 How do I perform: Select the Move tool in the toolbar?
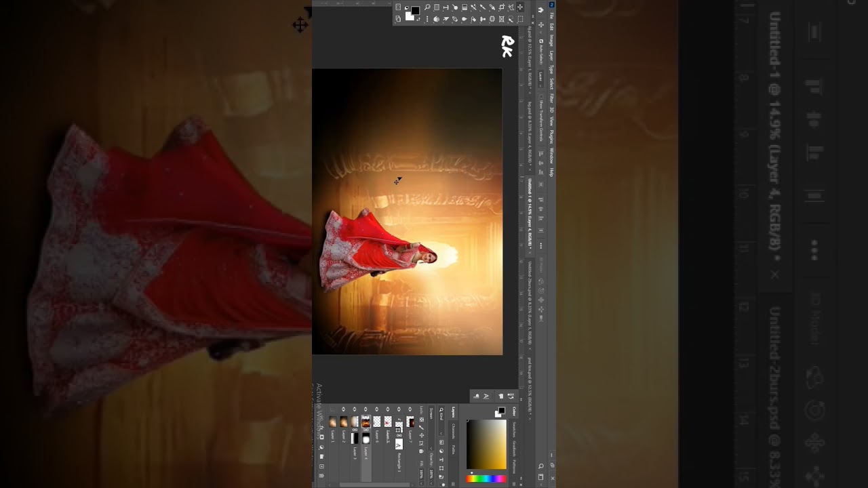[x=520, y=7]
